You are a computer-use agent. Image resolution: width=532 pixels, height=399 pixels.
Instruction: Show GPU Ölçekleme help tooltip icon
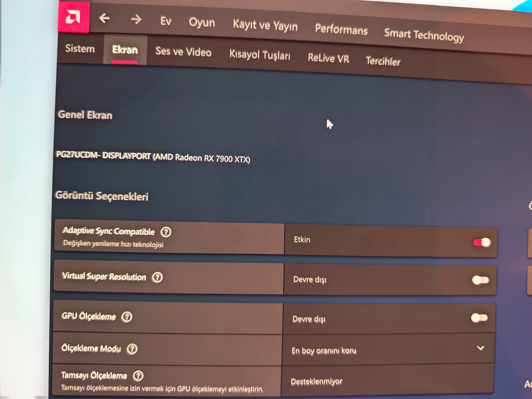(127, 317)
